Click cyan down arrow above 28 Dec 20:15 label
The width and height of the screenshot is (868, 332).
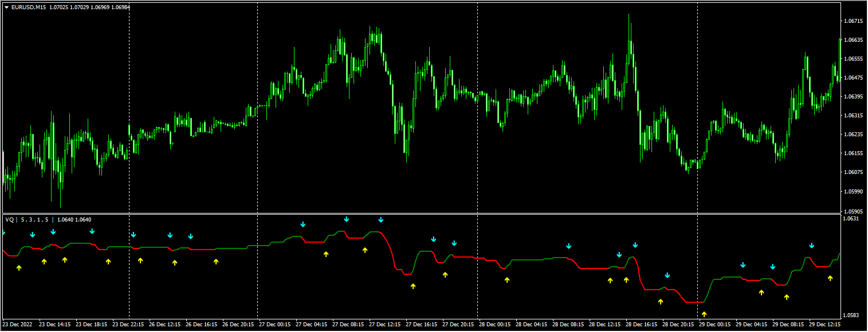click(x=667, y=275)
